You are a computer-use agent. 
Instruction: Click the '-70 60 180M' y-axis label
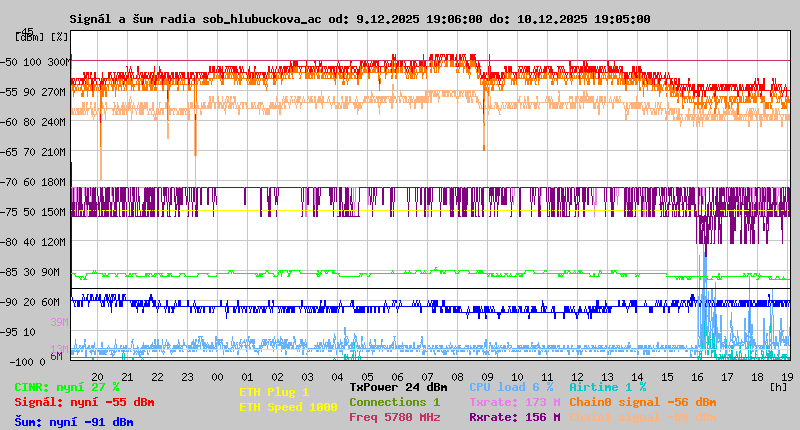pyautogui.click(x=34, y=182)
